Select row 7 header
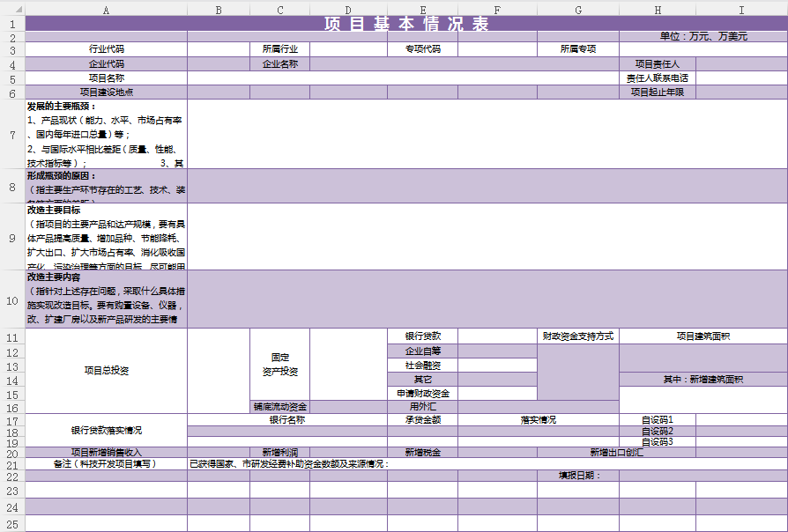 tap(12, 134)
